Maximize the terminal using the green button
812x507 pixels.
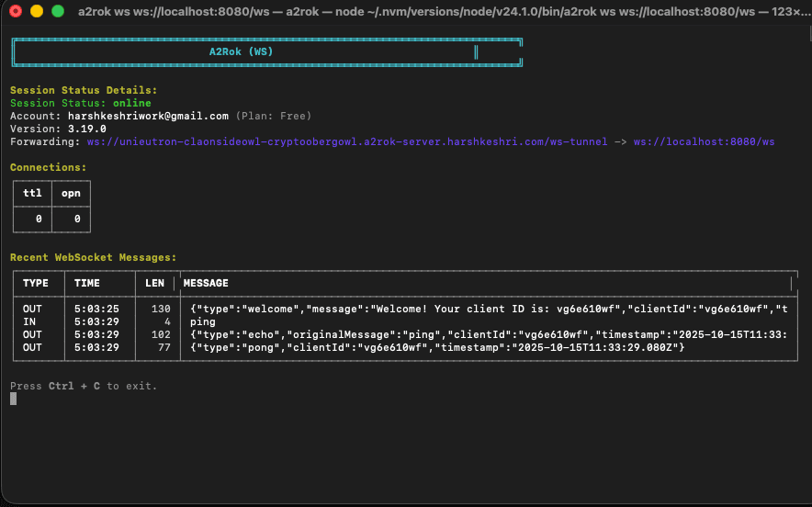[x=58, y=11]
